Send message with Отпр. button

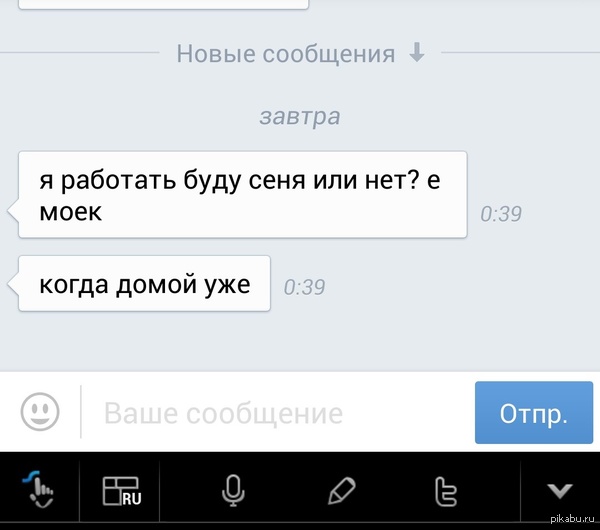point(534,413)
